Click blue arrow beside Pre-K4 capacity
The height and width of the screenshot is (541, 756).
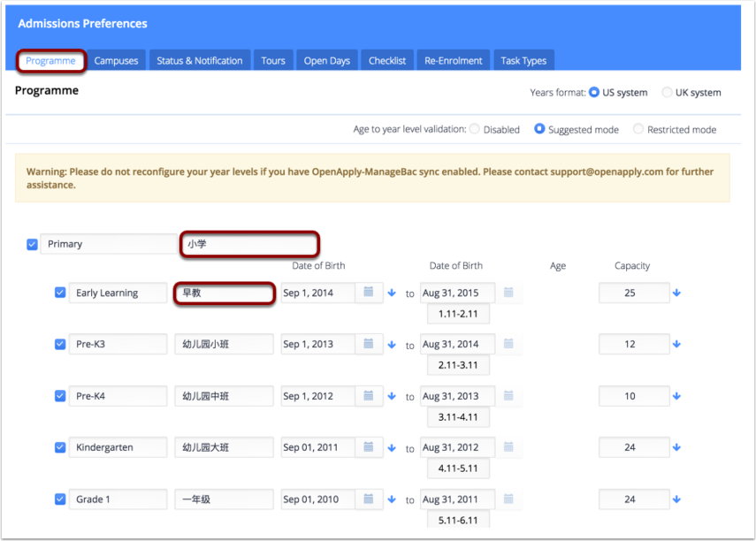point(677,396)
